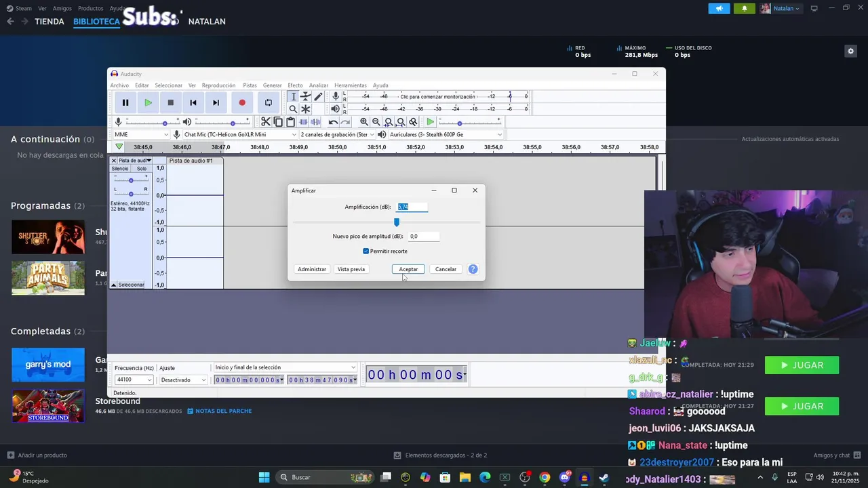Open the Efecto menu
The width and height of the screenshot is (868, 488).
[295, 85]
